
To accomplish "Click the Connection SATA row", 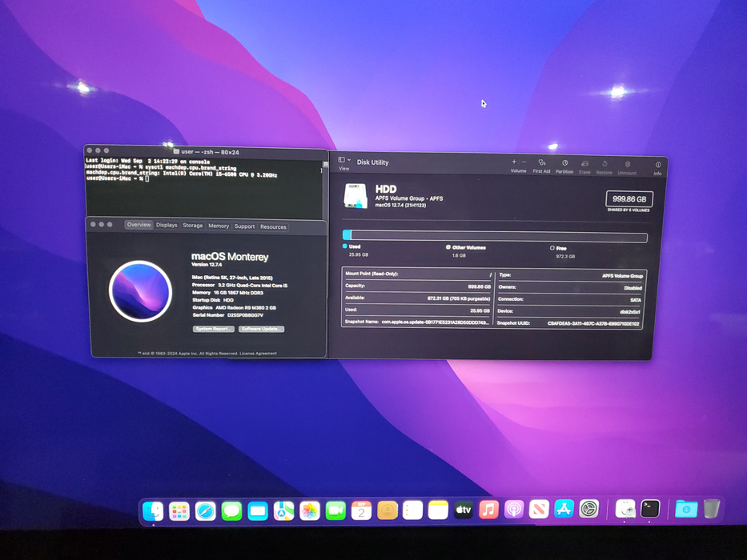I will (570, 299).
